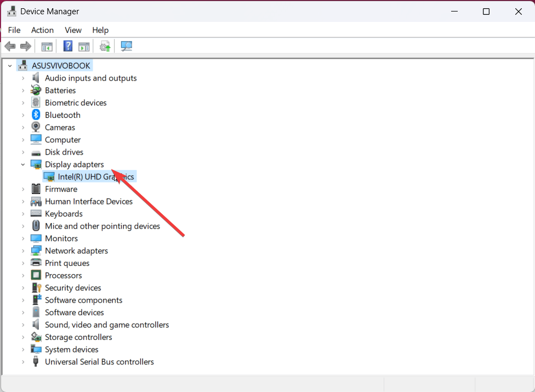Select Universal Serial Bus controllers label
The image size is (535, 392).
point(99,362)
